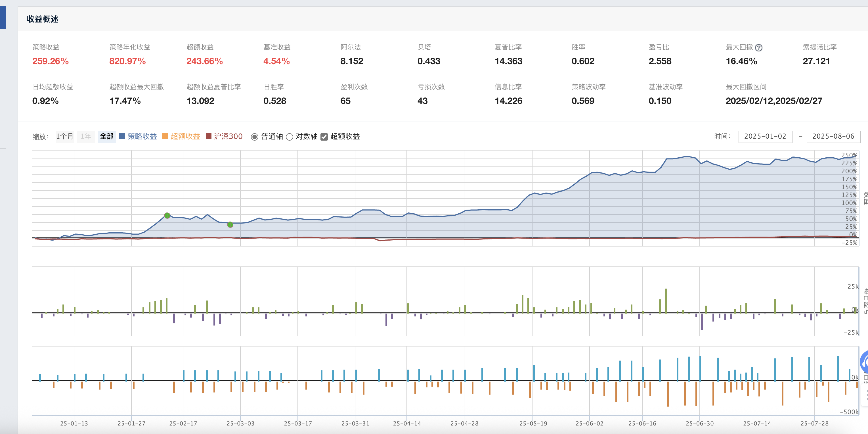The width and height of the screenshot is (868, 434).
Task: Click the blue floating assistant icon at right edge
Action: (865, 363)
